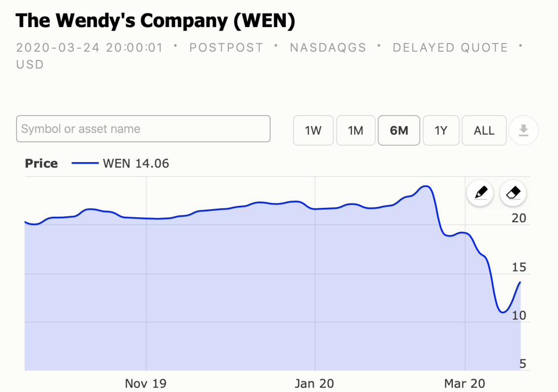Select the pencil annotation tool on the chart
The height and width of the screenshot is (392, 558).
tap(480, 193)
